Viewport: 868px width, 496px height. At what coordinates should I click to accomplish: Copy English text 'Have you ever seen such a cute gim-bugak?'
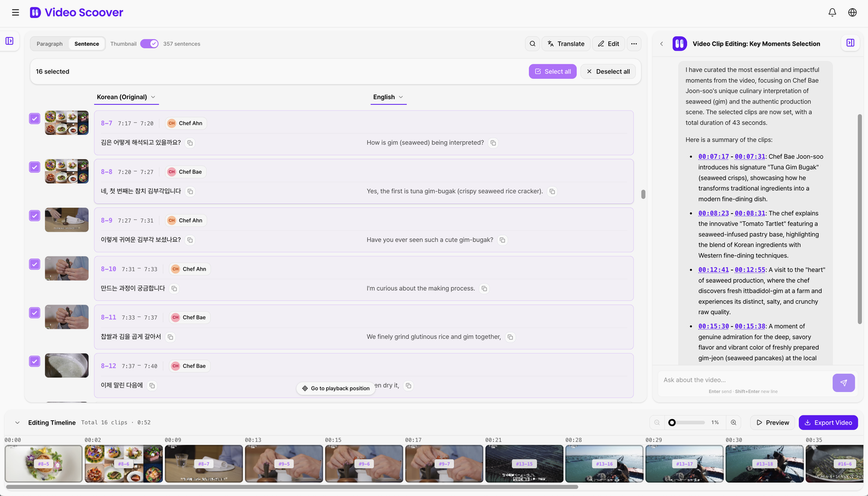point(503,240)
